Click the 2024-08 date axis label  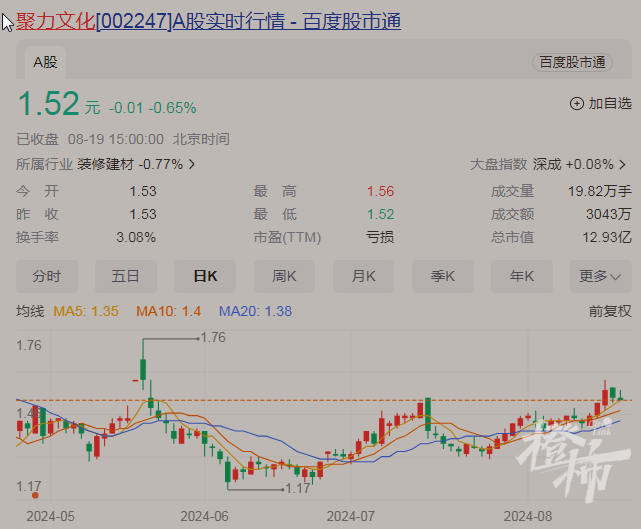528,516
